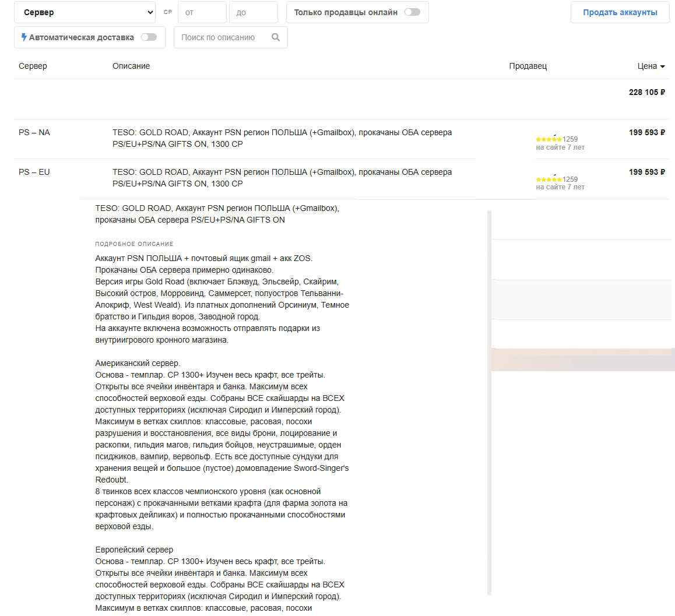Click the Описание column header

click(x=131, y=66)
